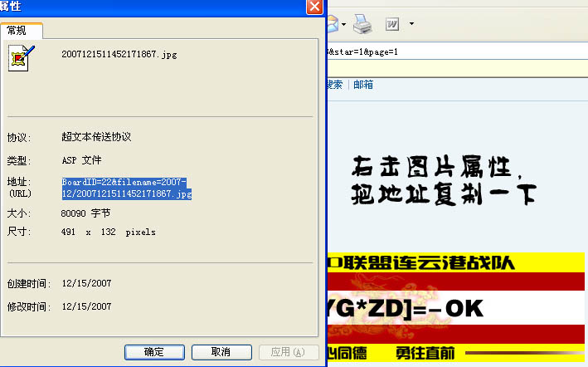This screenshot has width=588, height=367.
Task: Click the Print printer icon in toolbar
Action: click(362, 23)
